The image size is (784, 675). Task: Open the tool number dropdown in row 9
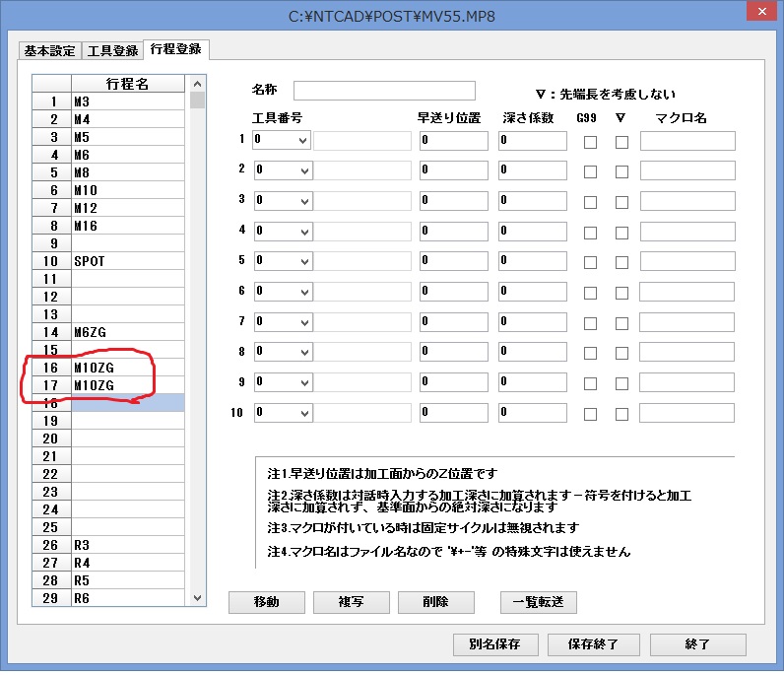coord(304,383)
